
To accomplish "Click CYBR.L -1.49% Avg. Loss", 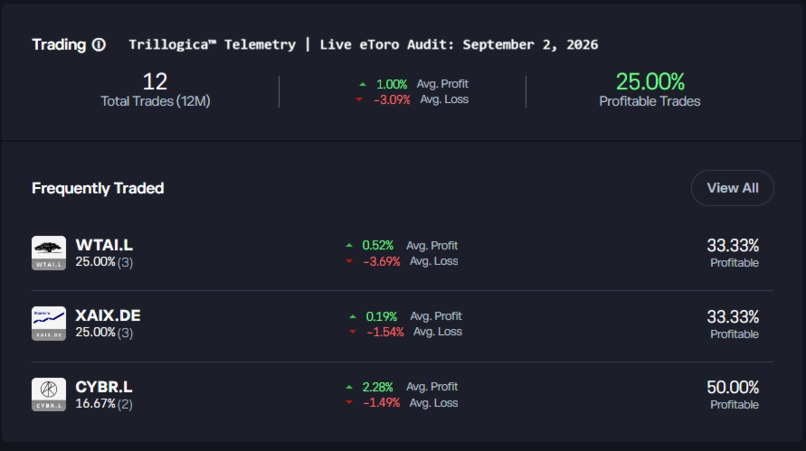I will (381, 403).
